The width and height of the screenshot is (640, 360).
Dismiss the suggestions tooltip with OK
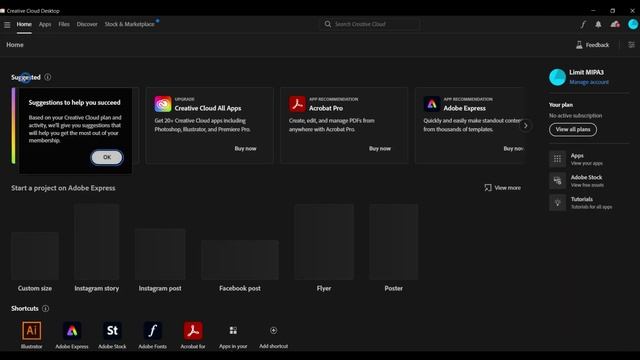[107, 157]
